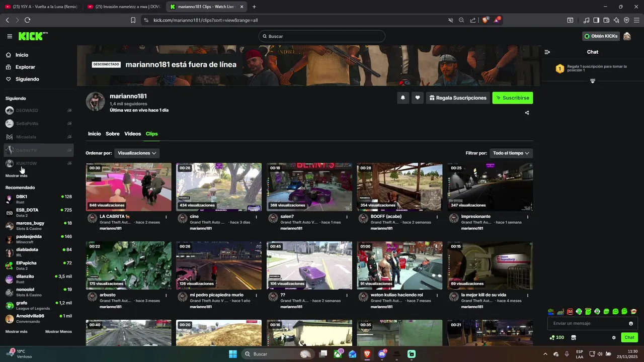The image size is (644, 362).
Task: Open followed channel DarkezTV
Action: [39, 150]
